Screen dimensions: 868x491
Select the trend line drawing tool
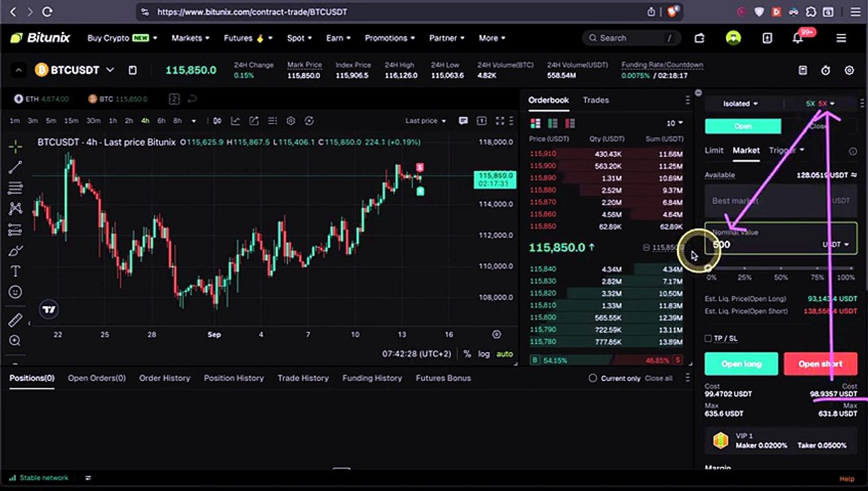(x=15, y=167)
